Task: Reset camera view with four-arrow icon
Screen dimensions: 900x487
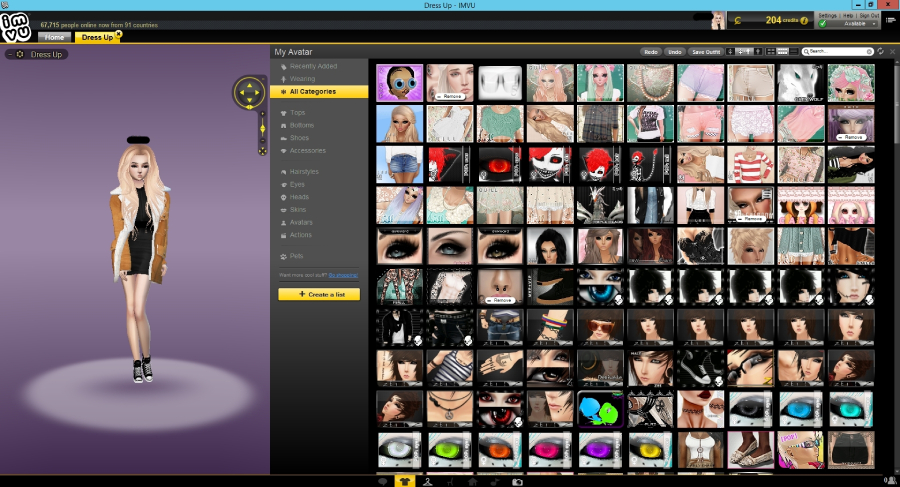Action: [262, 151]
